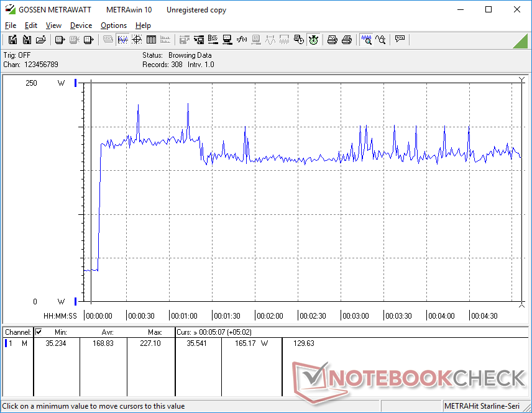Click the Max column header
The width and height of the screenshot is (532, 413).
click(155, 332)
